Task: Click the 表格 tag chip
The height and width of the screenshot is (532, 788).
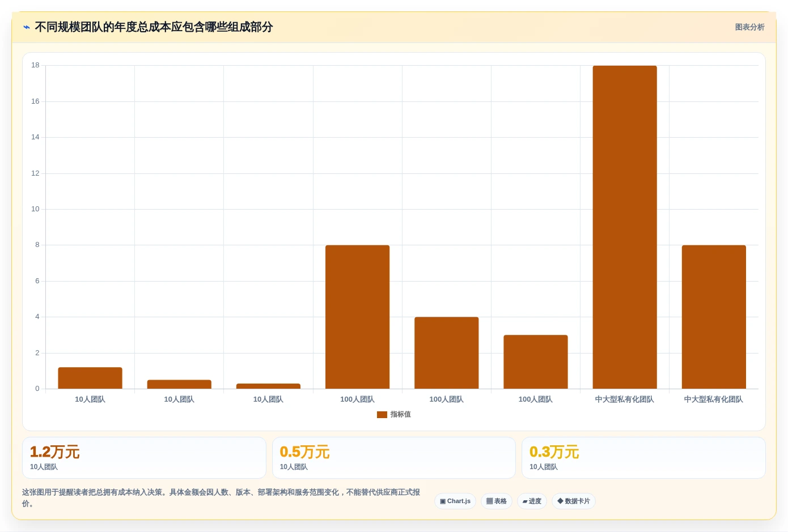Action: tap(497, 501)
